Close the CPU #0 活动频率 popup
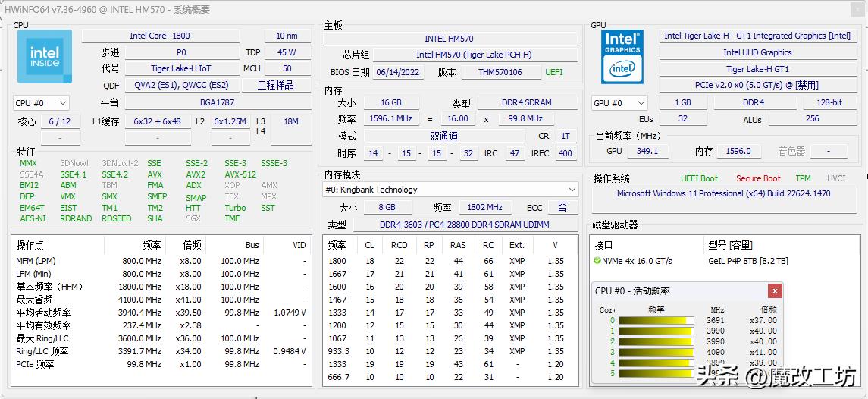Image resolution: width=868 pixels, height=399 pixels. (x=775, y=291)
